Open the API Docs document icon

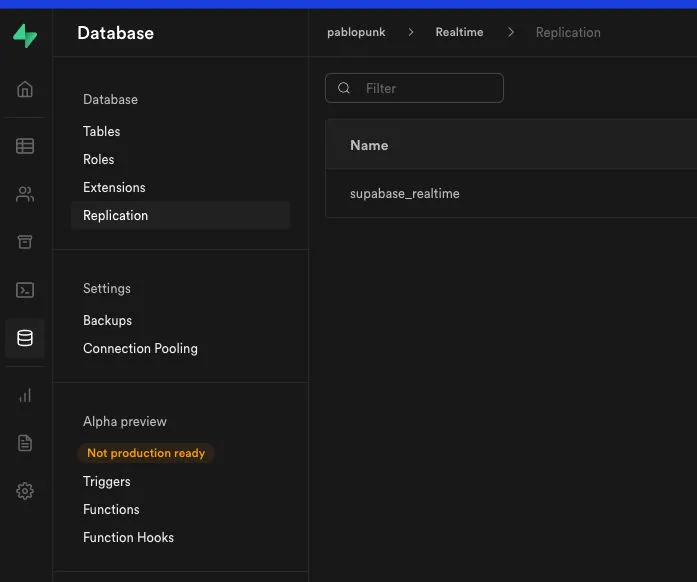tap(25, 443)
